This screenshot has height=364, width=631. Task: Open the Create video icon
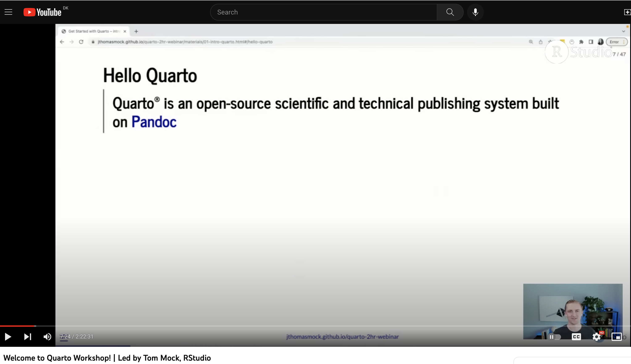[x=627, y=12]
